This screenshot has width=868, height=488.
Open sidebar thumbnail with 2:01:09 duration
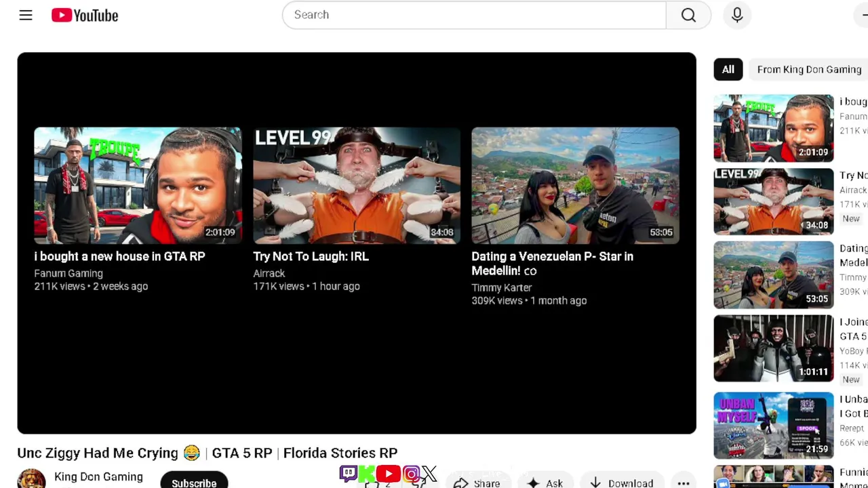(x=773, y=128)
